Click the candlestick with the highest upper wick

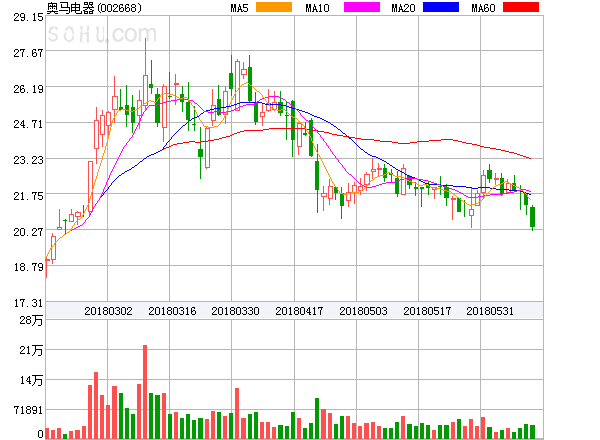(x=145, y=73)
